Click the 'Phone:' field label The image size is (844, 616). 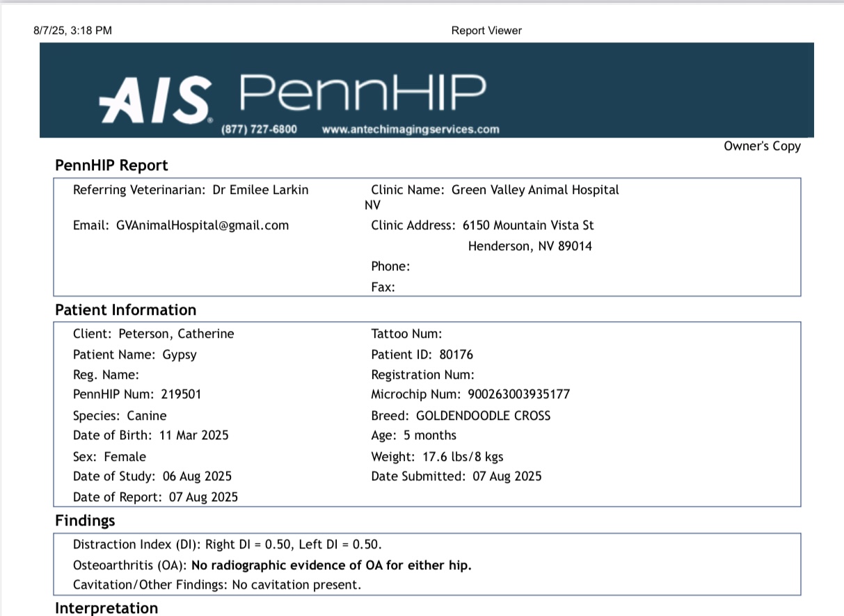click(x=390, y=266)
